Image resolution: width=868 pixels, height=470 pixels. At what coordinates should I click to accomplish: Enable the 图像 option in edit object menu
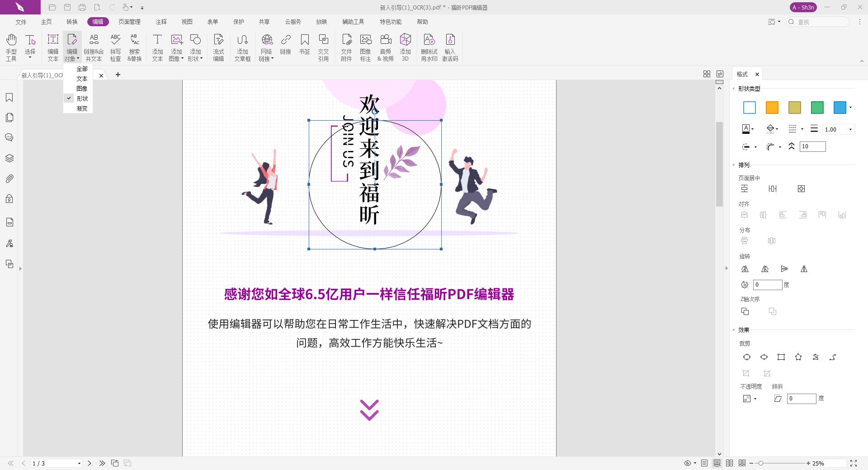(82, 88)
